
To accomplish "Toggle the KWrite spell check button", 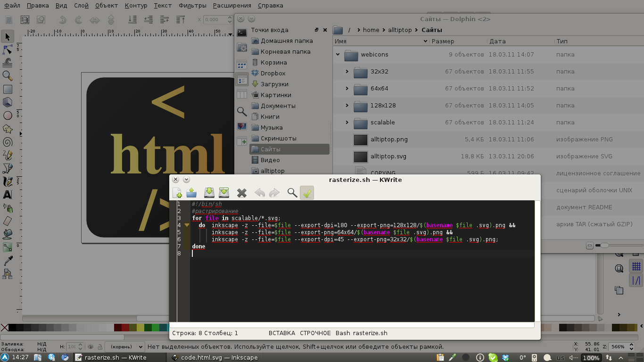I will (307, 192).
